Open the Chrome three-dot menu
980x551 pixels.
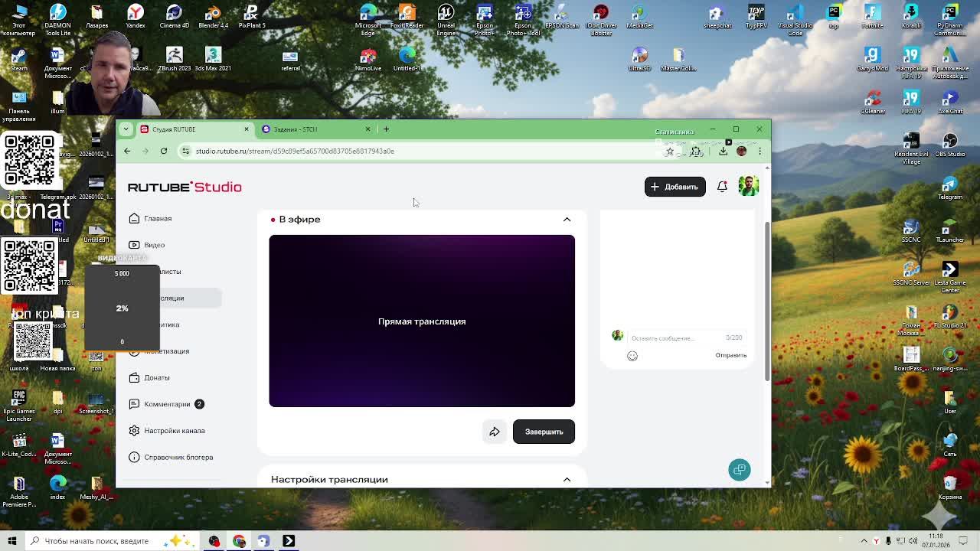click(x=759, y=152)
